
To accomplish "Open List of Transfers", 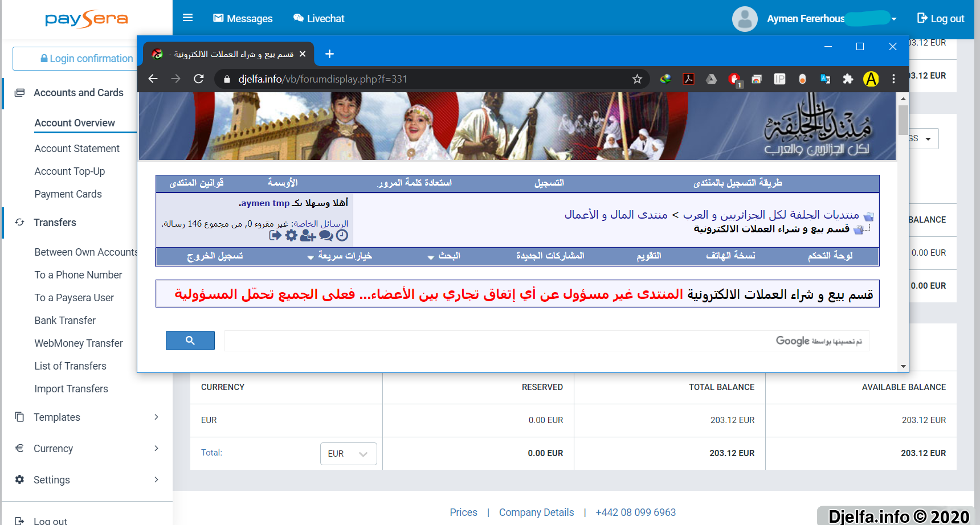I will [x=70, y=366].
